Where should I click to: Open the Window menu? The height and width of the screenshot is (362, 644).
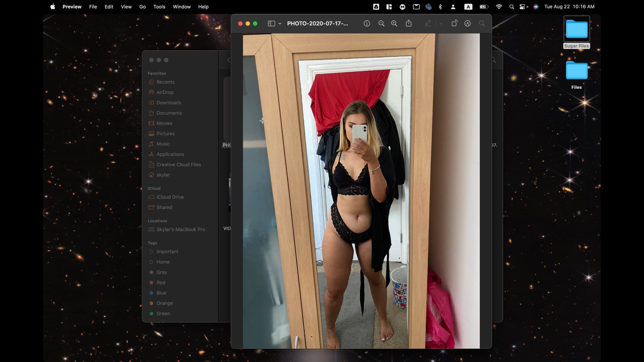pyautogui.click(x=182, y=7)
